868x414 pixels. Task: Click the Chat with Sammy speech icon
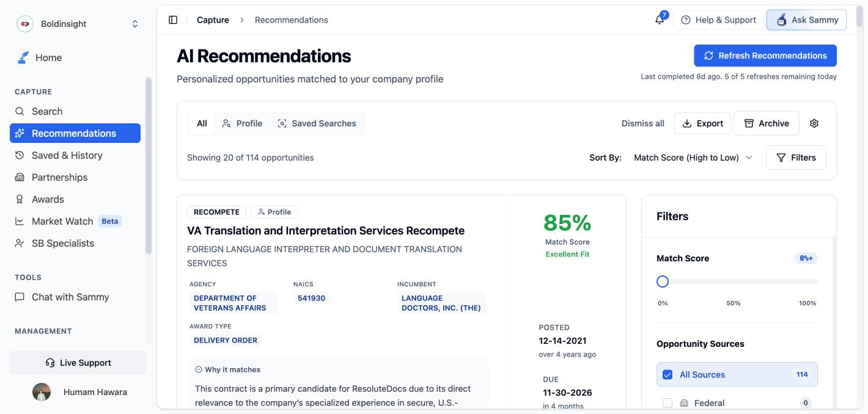point(20,297)
